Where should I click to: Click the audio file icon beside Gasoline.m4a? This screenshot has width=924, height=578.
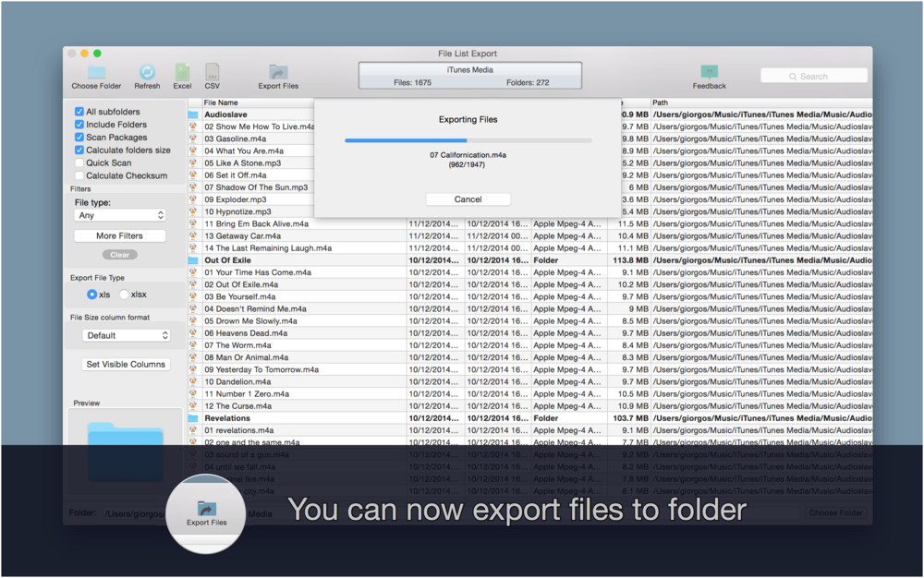[191, 138]
